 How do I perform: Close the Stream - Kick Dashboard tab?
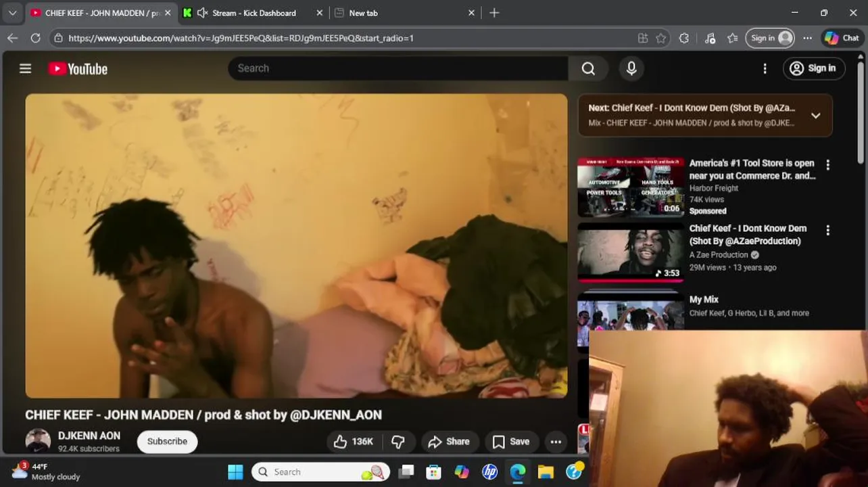click(x=320, y=13)
